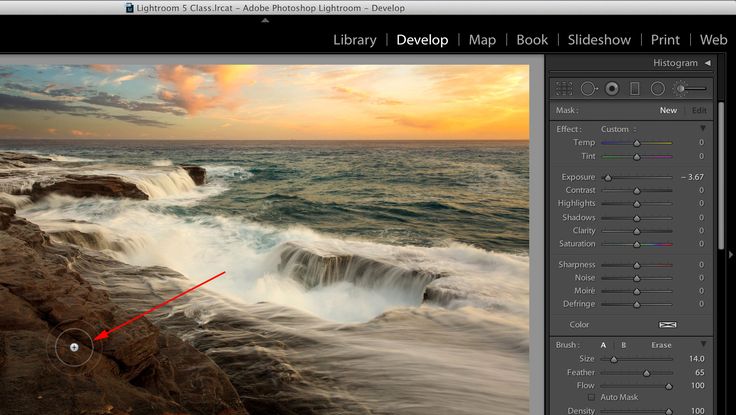Collapse the Histogram panel triangle
This screenshot has width=736, height=415.
coord(707,63)
